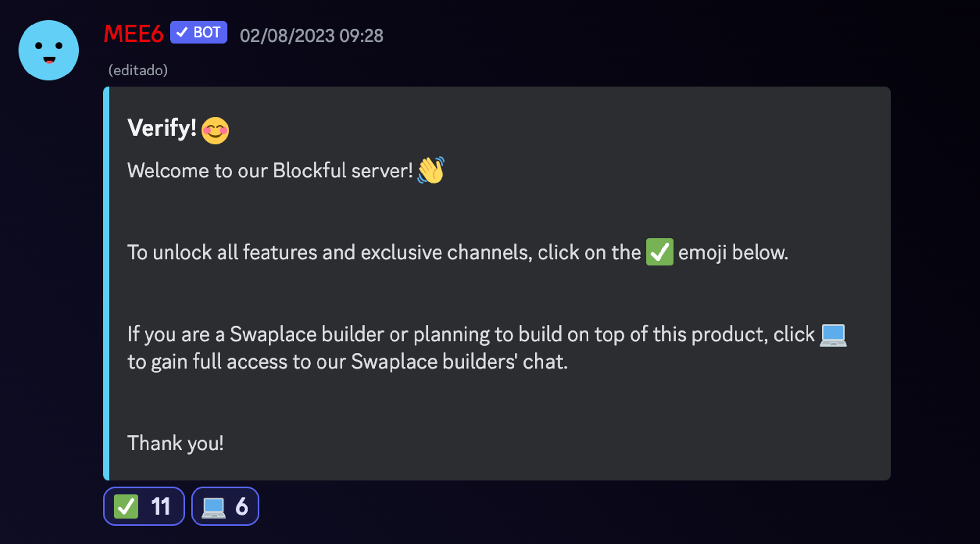Click the BOT badge label
This screenshot has height=544, width=980.
tap(206, 32)
